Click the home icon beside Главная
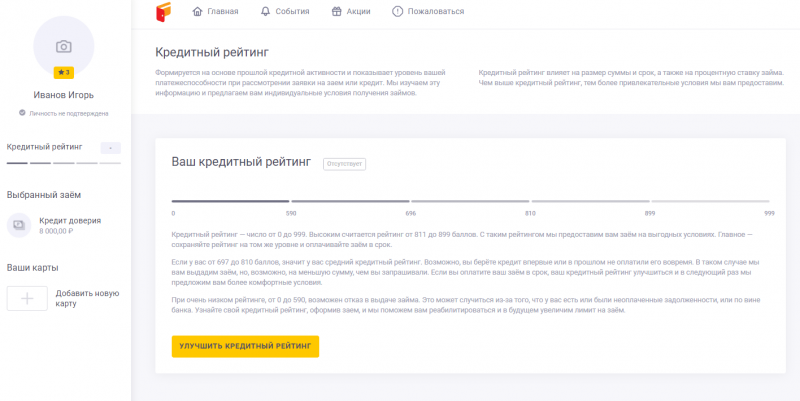The image size is (800, 401). (x=197, y=12)
